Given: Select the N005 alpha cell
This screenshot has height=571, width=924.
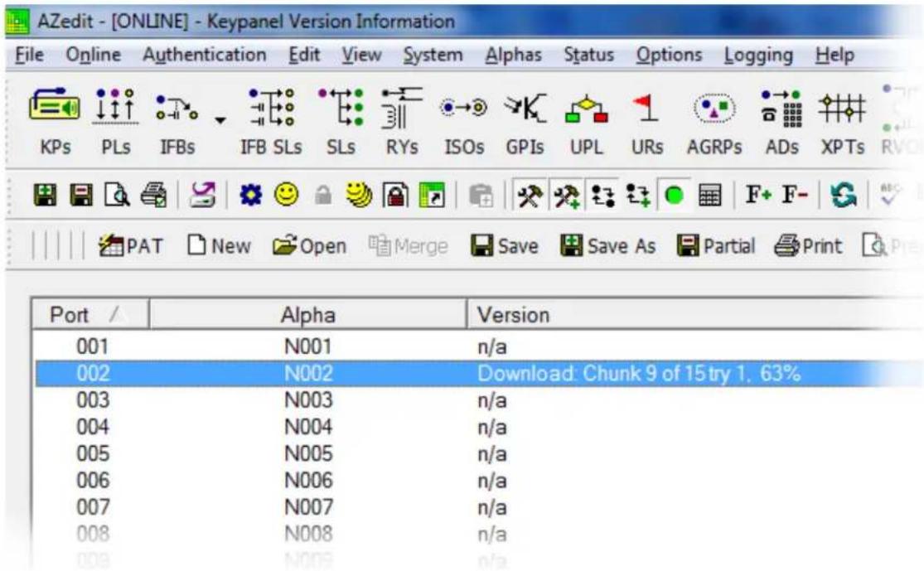Looking at the screenshot, I should 308,454.
